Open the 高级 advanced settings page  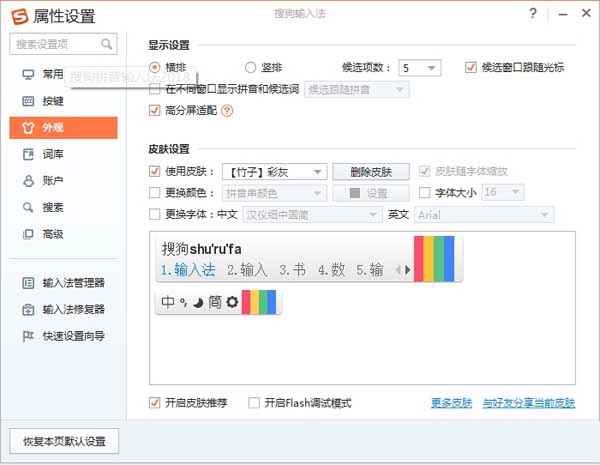tap(64, 234)
